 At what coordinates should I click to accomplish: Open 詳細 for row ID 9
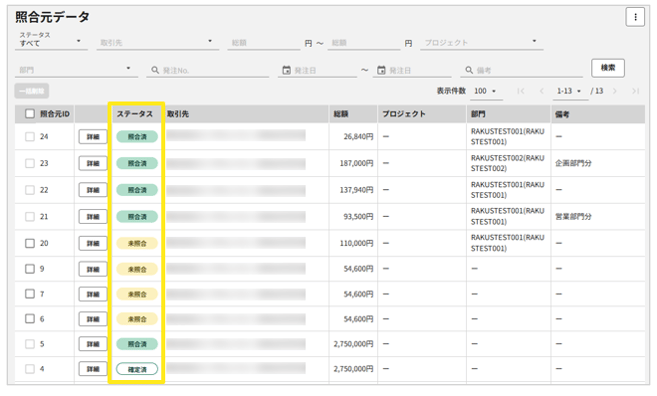(x=93, y=269)
